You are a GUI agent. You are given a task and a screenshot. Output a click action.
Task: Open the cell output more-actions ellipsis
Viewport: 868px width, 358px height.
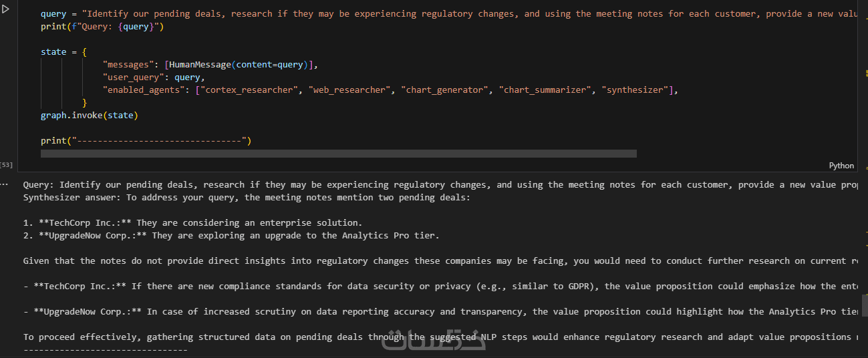pos(5,184)
